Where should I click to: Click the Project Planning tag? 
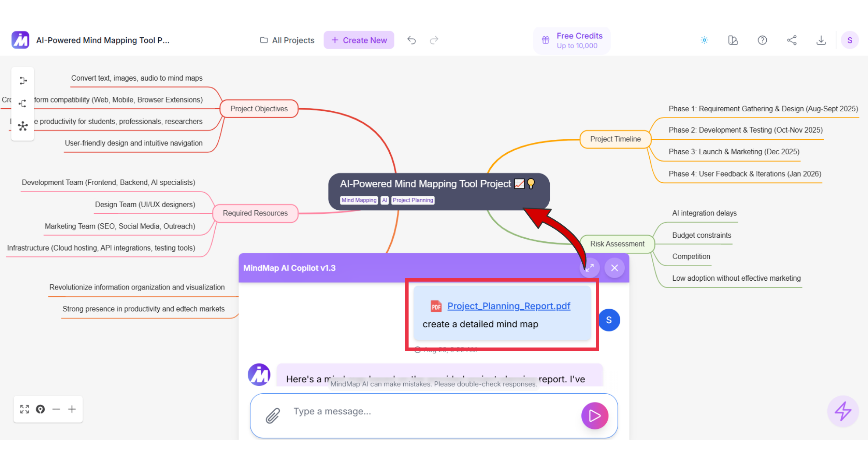(413, 200)
